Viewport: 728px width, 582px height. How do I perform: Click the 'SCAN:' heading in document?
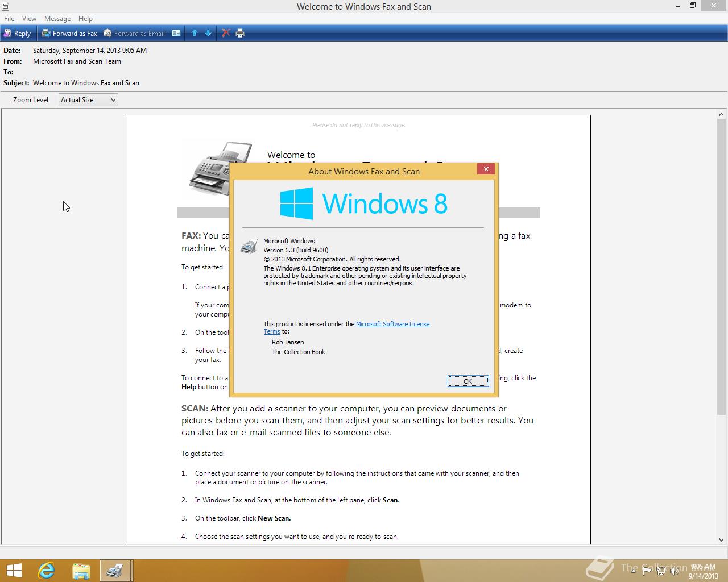coord(195,408)
